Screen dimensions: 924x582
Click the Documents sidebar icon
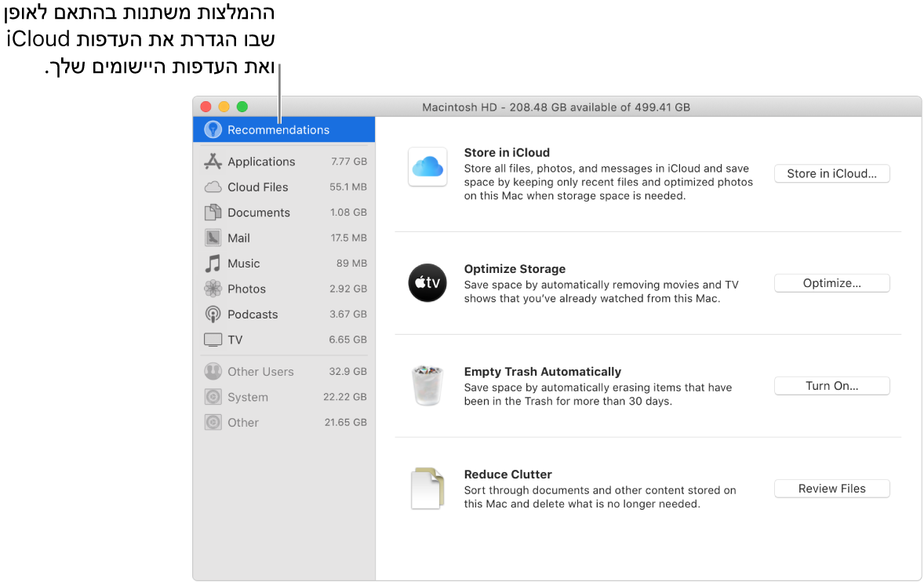pyautogui.click(x=213, y=213)
